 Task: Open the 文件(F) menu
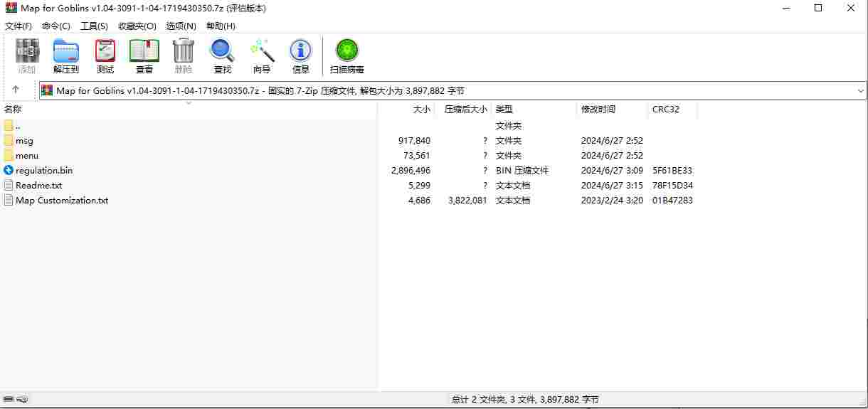coord(18,26)
